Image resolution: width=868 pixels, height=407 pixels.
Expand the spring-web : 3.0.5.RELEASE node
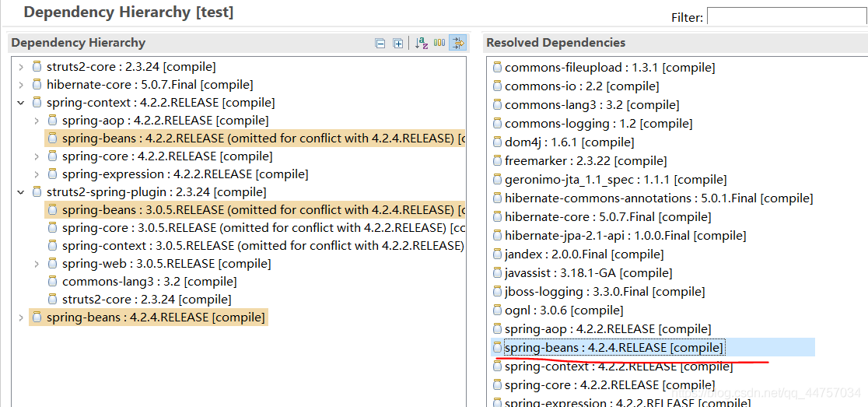[36, 264]
